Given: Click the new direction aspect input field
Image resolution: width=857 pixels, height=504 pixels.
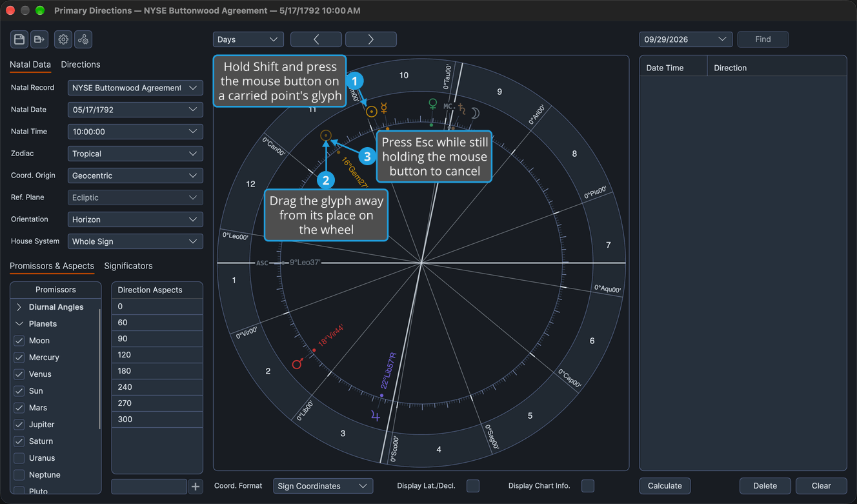Looking at the screenshot, I should [x=149, y=487].
